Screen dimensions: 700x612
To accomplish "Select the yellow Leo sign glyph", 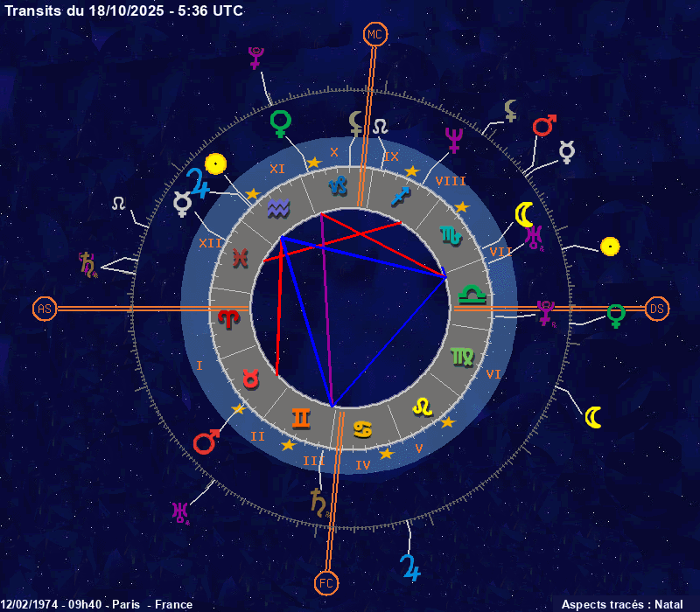I will pyautogui.click(x=423, y=407).
